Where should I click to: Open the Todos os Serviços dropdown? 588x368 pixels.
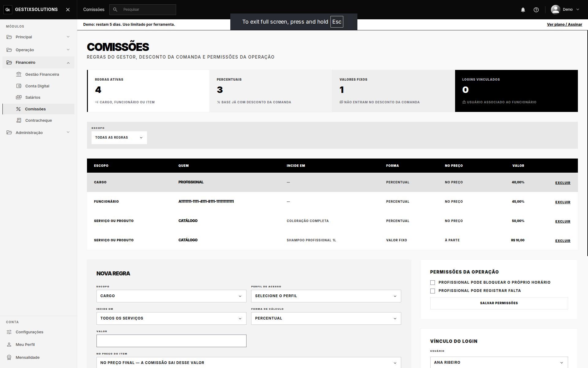171,318
